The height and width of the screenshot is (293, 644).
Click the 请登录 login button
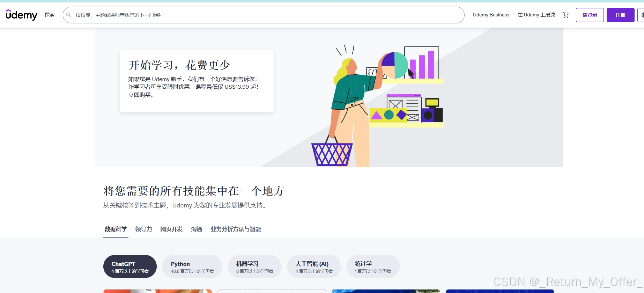pyautogui.click(x=590, y=15)
